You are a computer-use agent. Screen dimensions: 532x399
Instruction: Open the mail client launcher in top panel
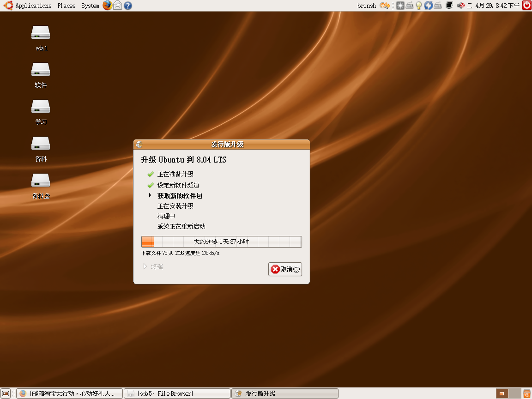point(117,6)
